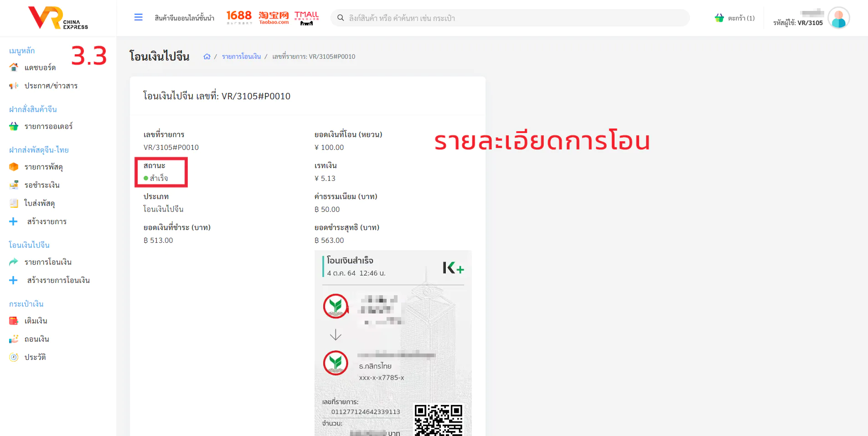
Task: Open รอชำระเงิน sidebar item
Action: (42, 185)
